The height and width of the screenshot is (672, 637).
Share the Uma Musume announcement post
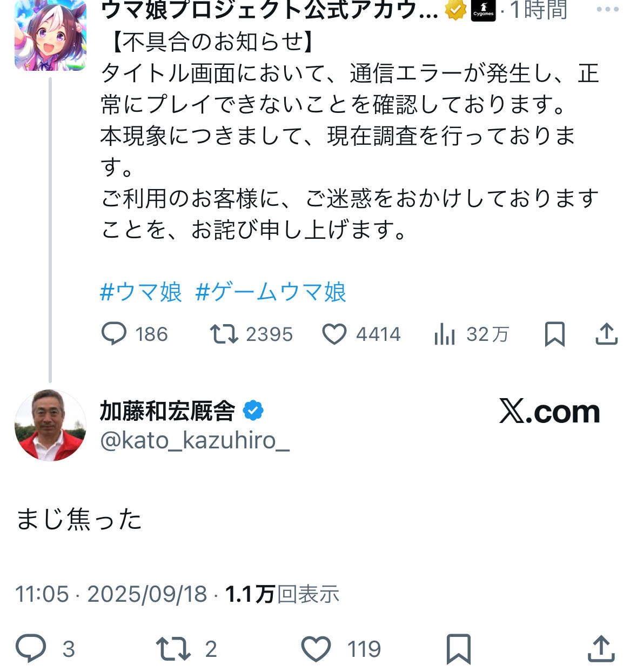click(606, 334)
